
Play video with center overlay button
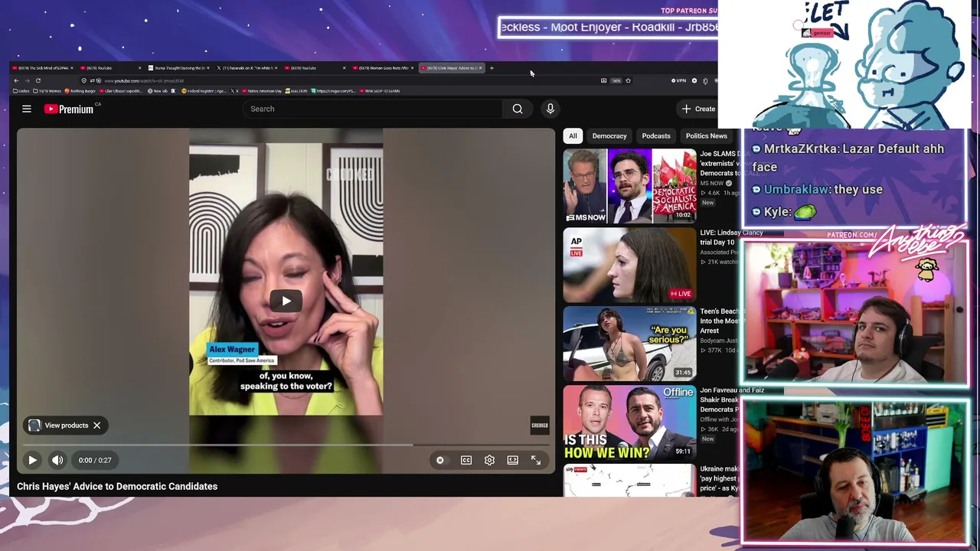pyautogui.click(x=286, y=301)
